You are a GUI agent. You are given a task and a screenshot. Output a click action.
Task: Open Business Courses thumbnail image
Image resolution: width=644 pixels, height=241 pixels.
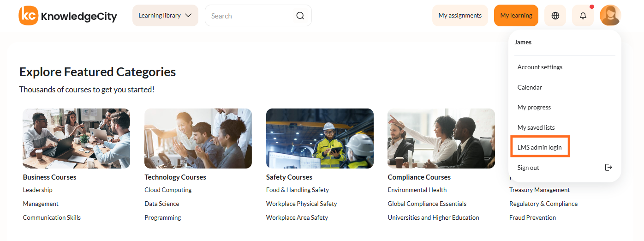[x=76, y=139]
